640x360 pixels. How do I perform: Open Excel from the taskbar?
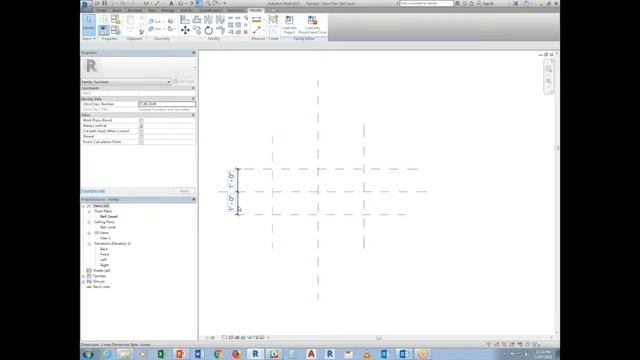[162, 354]
